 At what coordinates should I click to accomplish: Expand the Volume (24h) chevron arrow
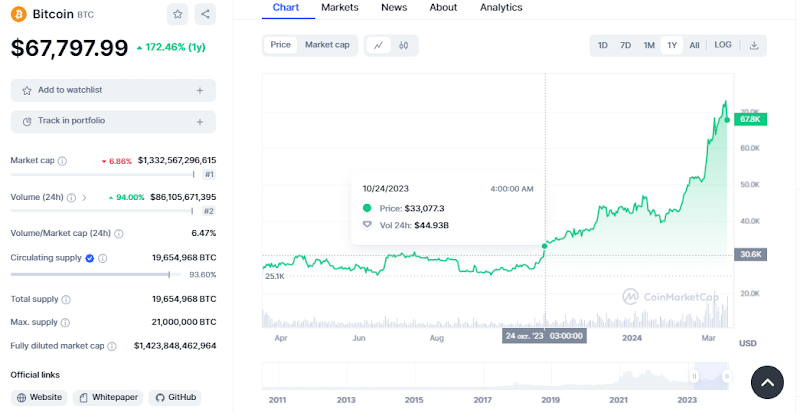pos(84,197)
